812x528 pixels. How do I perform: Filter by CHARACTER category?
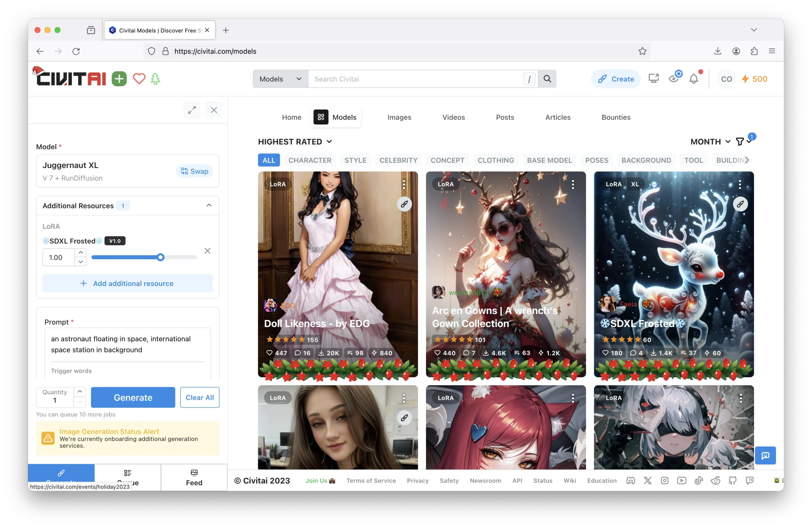310,160
